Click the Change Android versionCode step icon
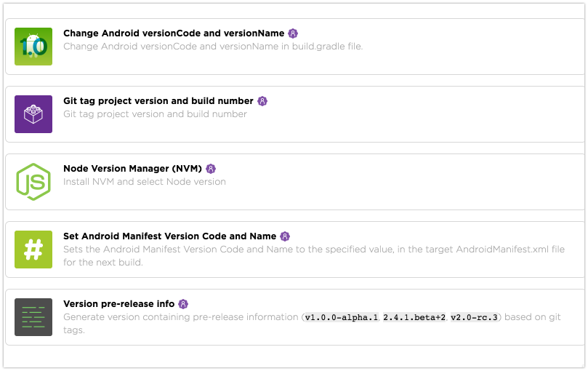Image resolution: width=588 pixels, height=371 pixels. [33, 47]
